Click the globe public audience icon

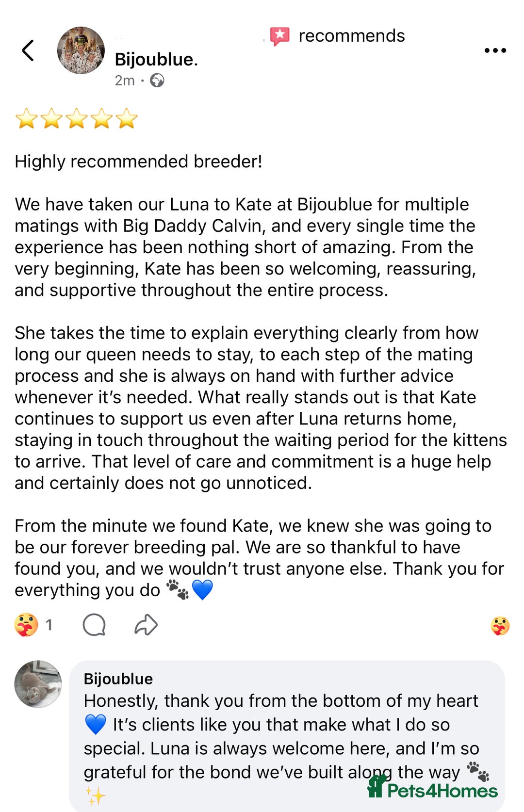[x=157, y=81]
